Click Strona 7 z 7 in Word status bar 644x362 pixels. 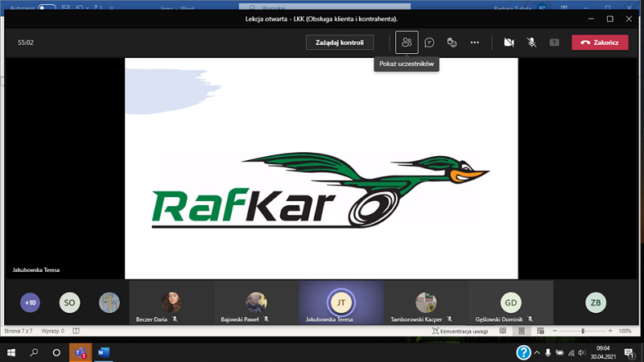[18, 331]
